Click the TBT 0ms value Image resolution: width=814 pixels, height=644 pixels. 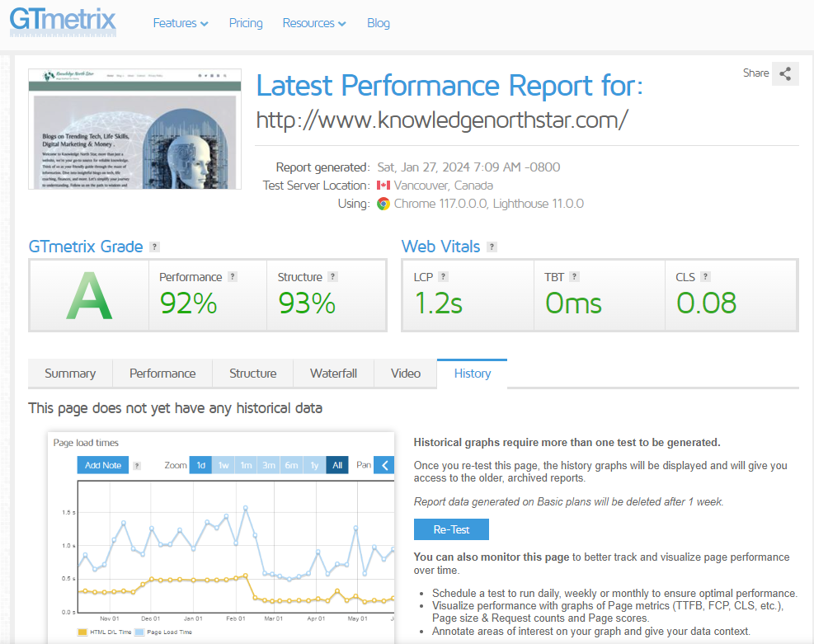(x=574, y=303)
